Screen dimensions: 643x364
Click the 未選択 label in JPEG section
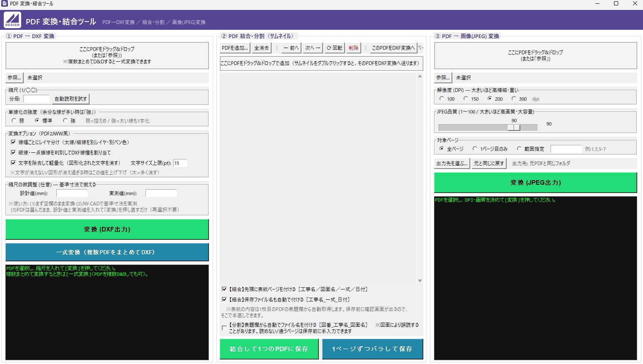[463, 77]
